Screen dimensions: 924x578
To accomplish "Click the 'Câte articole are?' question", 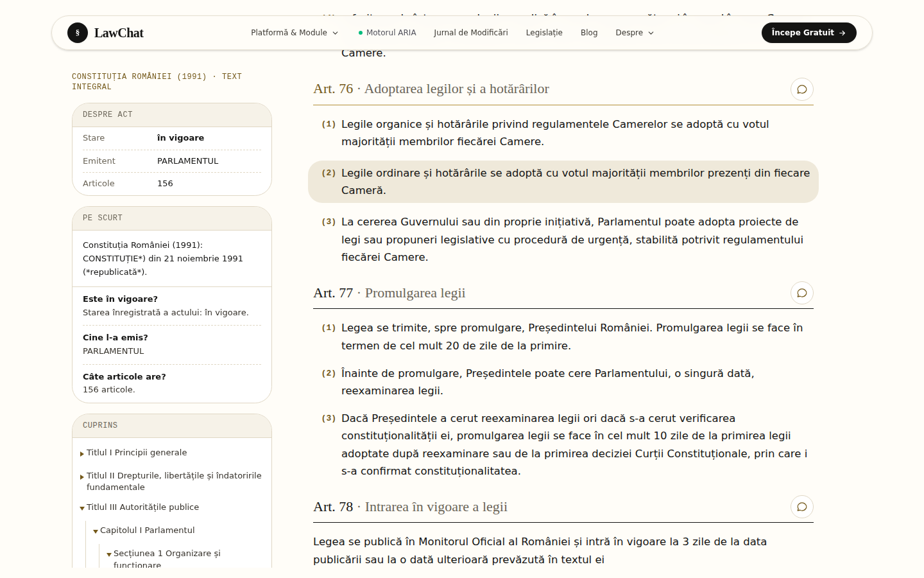I will (x=124, y=377).
